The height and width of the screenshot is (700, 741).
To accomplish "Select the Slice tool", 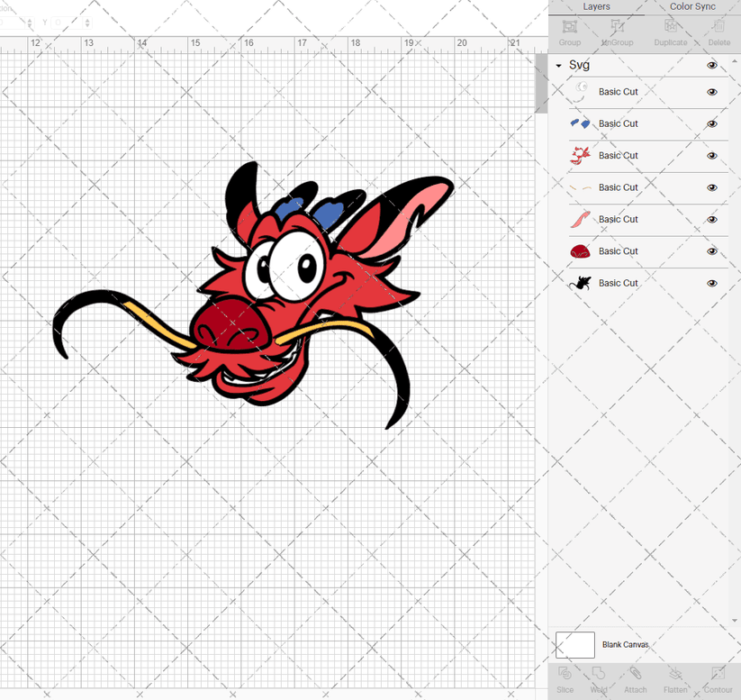I will [x=565, y=680].
